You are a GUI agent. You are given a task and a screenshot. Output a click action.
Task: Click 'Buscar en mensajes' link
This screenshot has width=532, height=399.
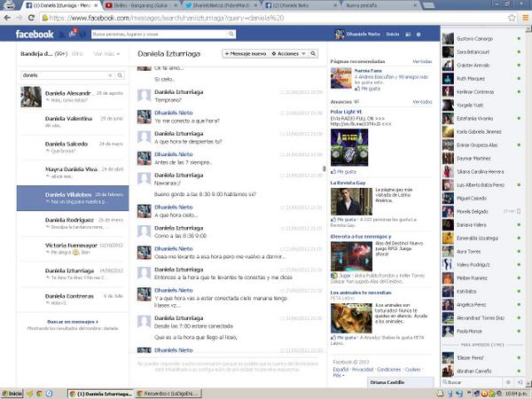pyautogui.click(x=73, y=322)
